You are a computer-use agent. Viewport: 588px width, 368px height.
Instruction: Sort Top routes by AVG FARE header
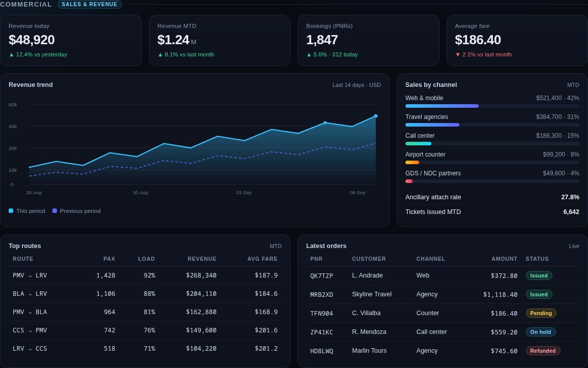coord(262,259)
